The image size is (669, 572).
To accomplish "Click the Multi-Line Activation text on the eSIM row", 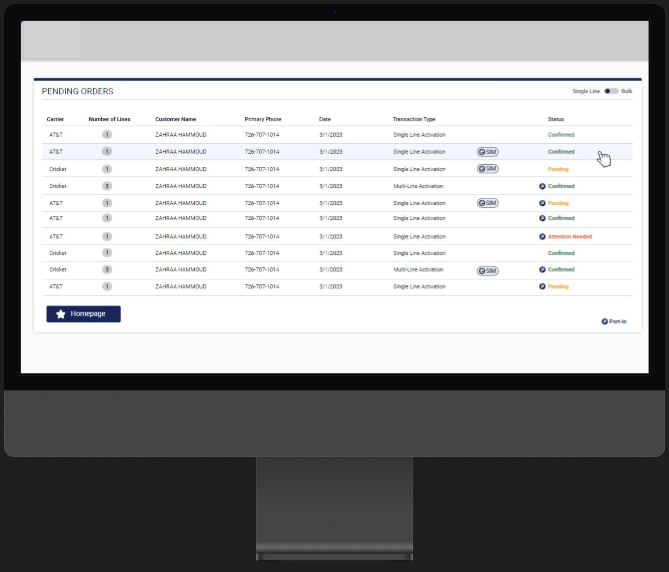I will point(418,270).
